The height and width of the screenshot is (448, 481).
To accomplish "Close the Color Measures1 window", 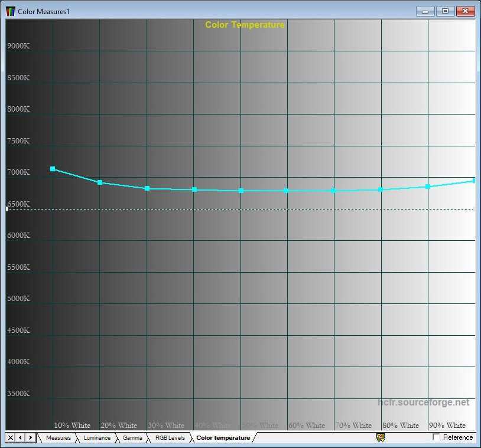I will tap(466, 11).
